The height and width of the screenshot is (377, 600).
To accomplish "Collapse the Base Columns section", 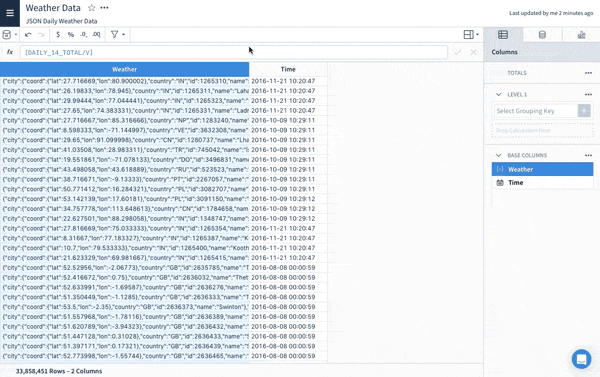I will 498,155.
